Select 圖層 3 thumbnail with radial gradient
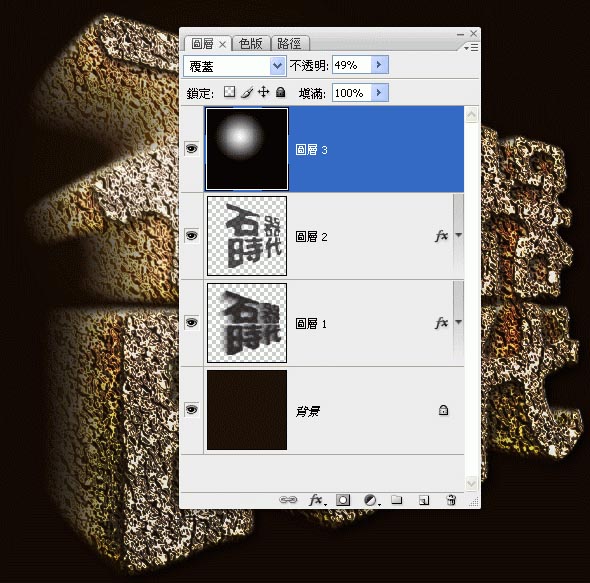590x583 pixels. [247, 149]
